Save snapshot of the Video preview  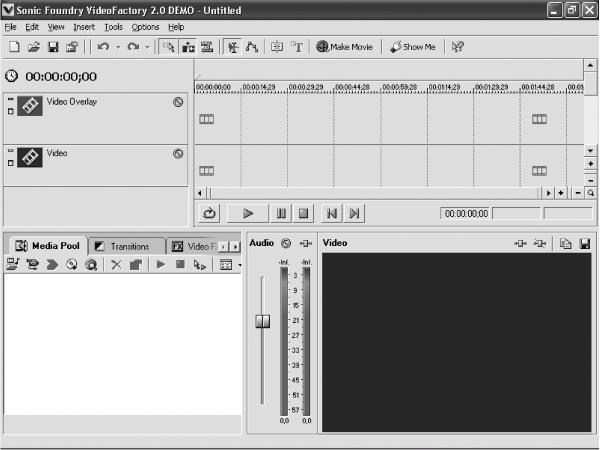(x=585, y=243)
